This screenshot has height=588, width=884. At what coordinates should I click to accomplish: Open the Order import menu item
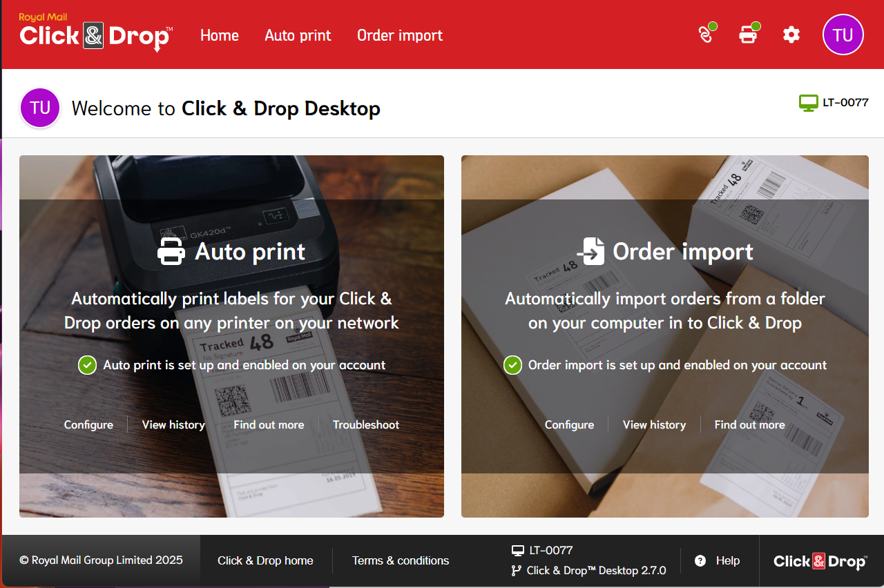400,35
